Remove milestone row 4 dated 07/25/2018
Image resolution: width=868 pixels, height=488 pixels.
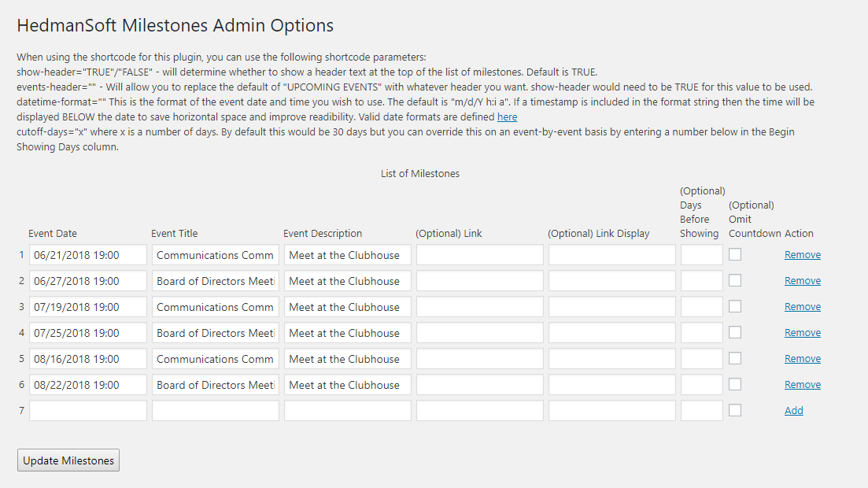click(x=802, y=333)
